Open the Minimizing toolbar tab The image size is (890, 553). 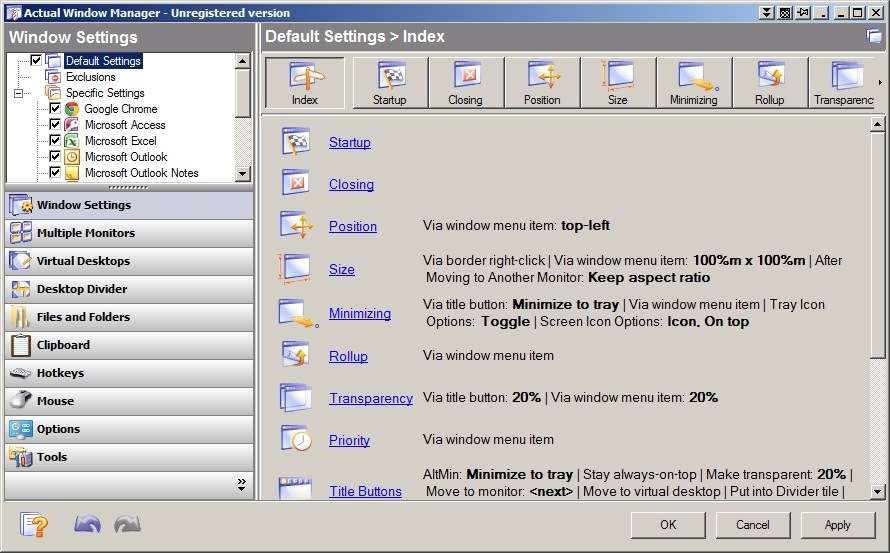click(x=694, y=83)
